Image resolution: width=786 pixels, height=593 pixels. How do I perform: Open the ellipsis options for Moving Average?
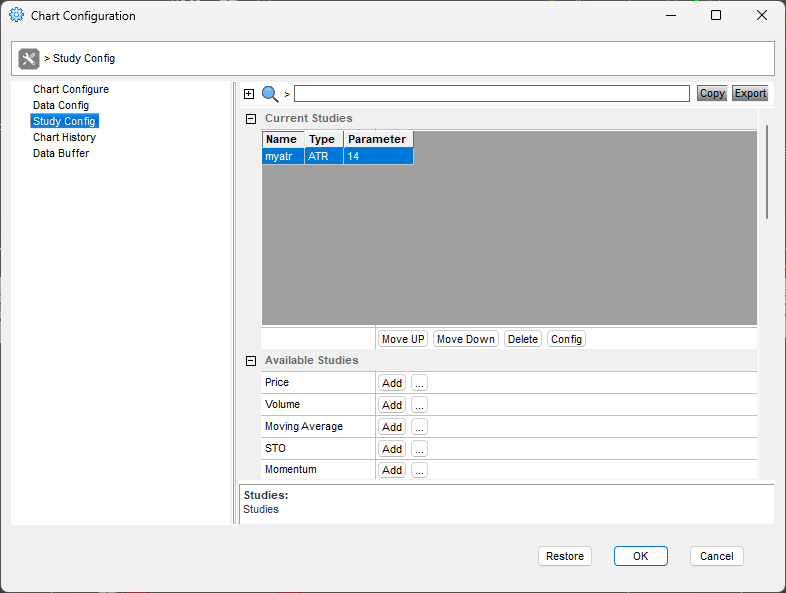420,427
